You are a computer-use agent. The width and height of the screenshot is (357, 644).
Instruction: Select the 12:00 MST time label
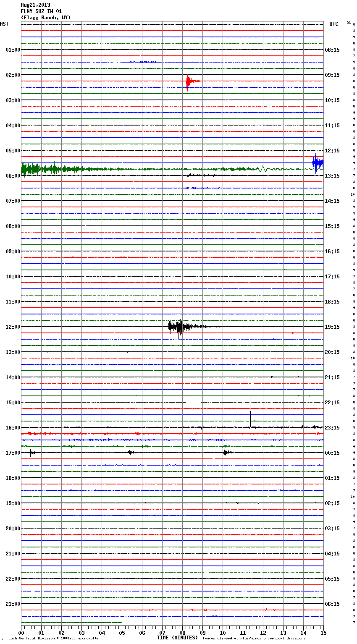pyautogui.click(x=13, y=327)
